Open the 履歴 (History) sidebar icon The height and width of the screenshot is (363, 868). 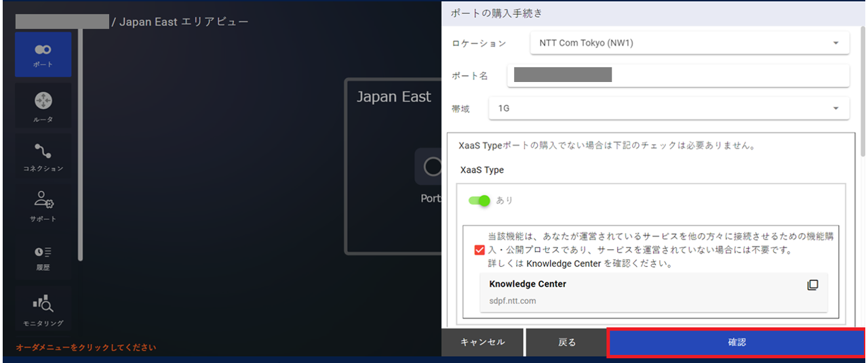43,257
